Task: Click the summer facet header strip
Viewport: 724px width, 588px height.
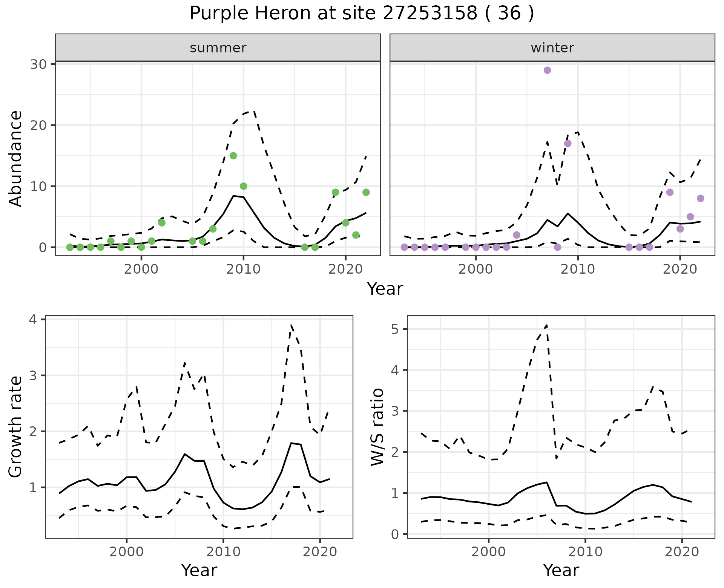Action: tap(218, 48)
